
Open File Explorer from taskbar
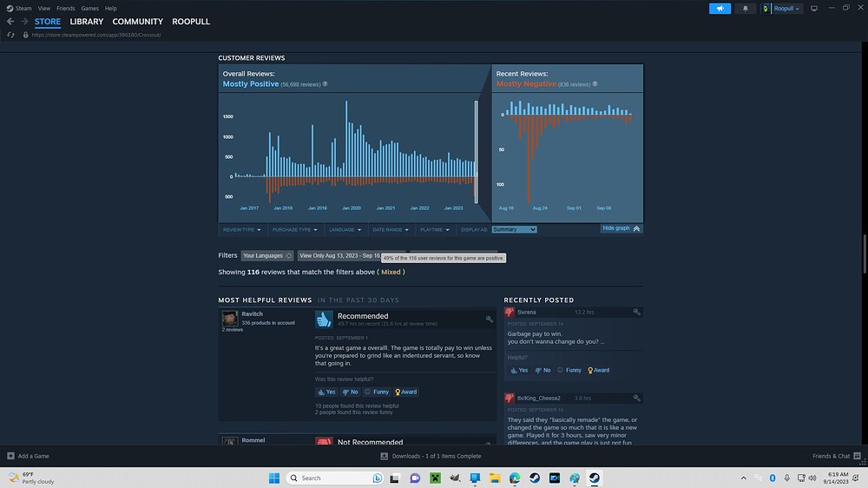click(x=495, y=478)
